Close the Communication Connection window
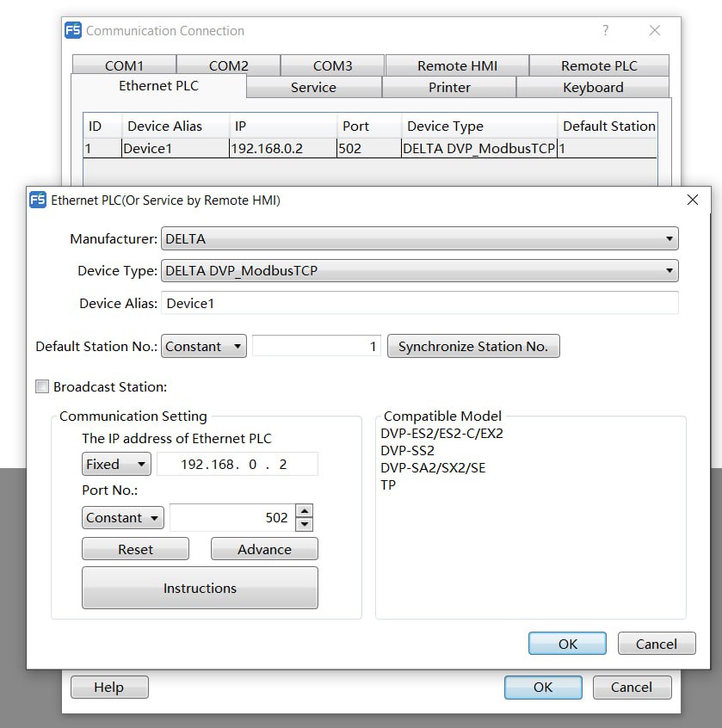 pos(655,31)
